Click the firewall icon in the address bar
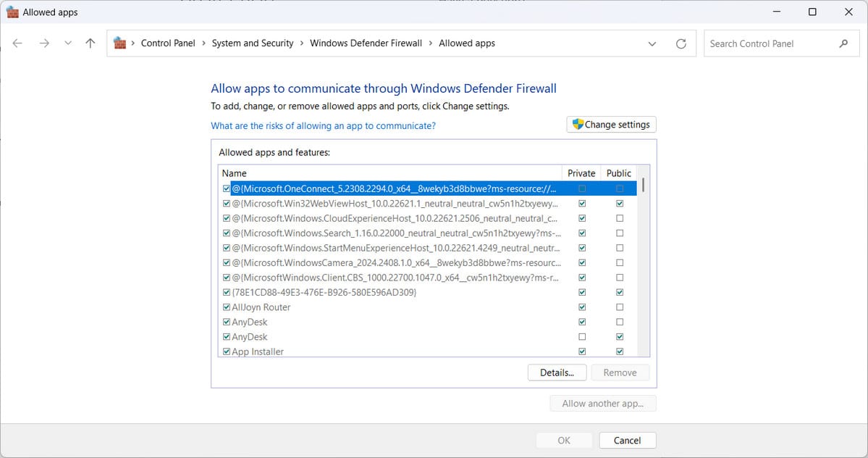 click(119, 43)
